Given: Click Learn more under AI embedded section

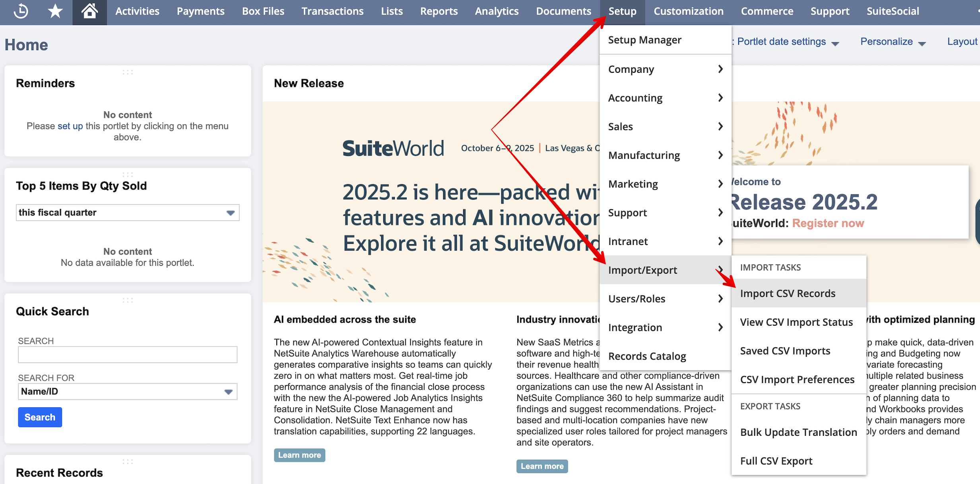Looking at the screenshot, I should click(299, 455).
